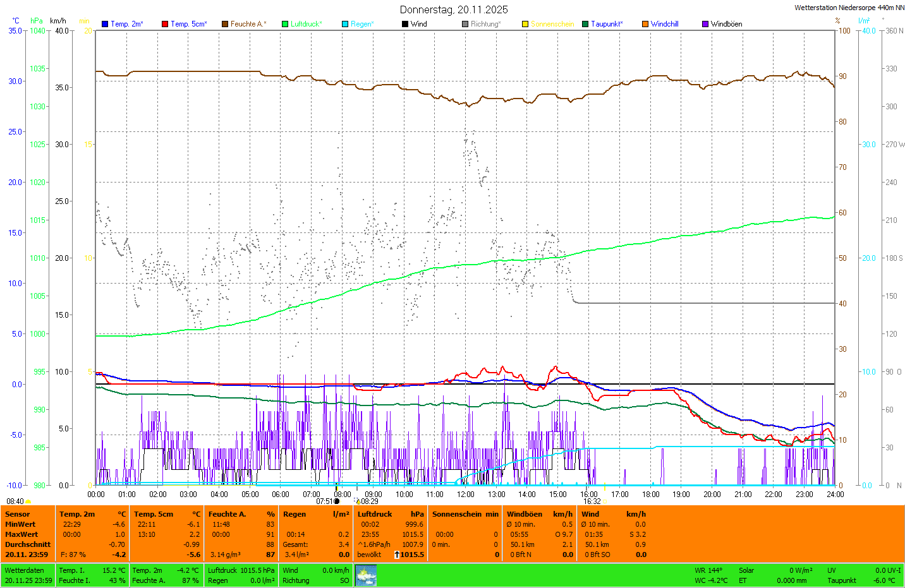
Task: Click the red Temp. 5cm legend square
Action: click(x=165, y=24)
